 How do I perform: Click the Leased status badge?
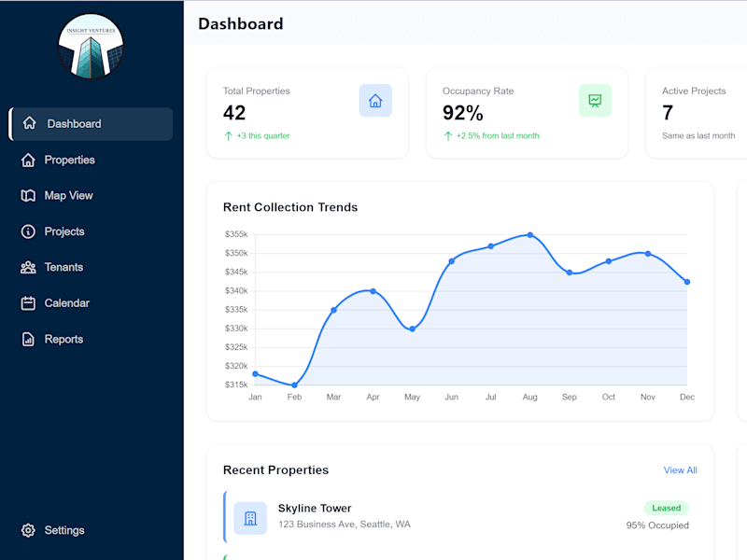[666, 508]
